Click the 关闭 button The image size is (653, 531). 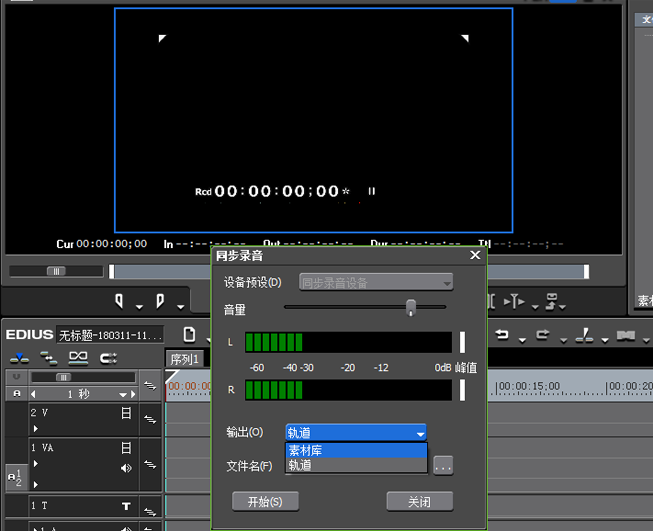click(x=419, y=501)
